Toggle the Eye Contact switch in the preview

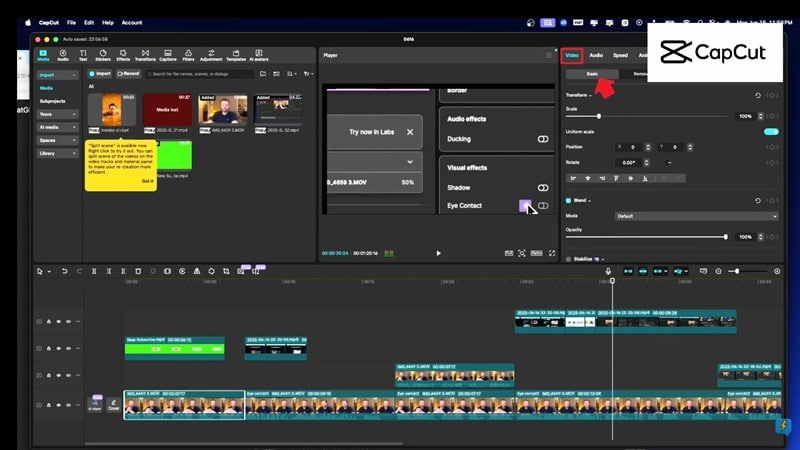(x=543, y=206)
